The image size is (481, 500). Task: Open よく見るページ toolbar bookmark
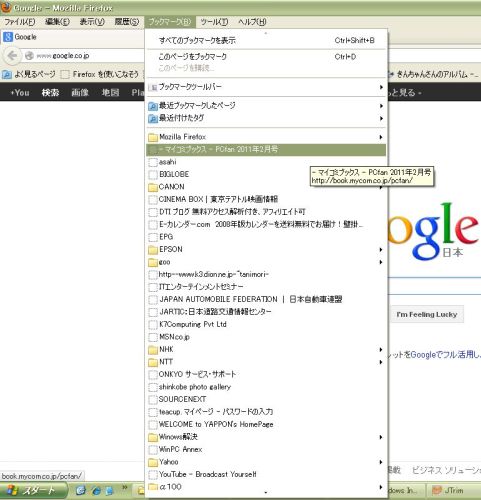point(29,74)
